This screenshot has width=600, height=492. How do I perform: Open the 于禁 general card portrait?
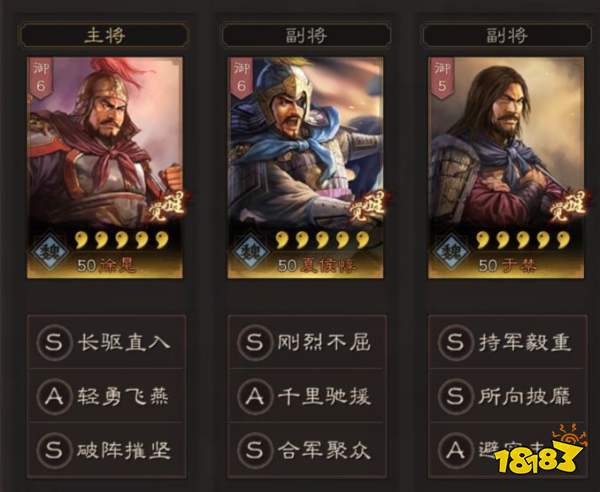pyautogui.click(x=505, y=168)
